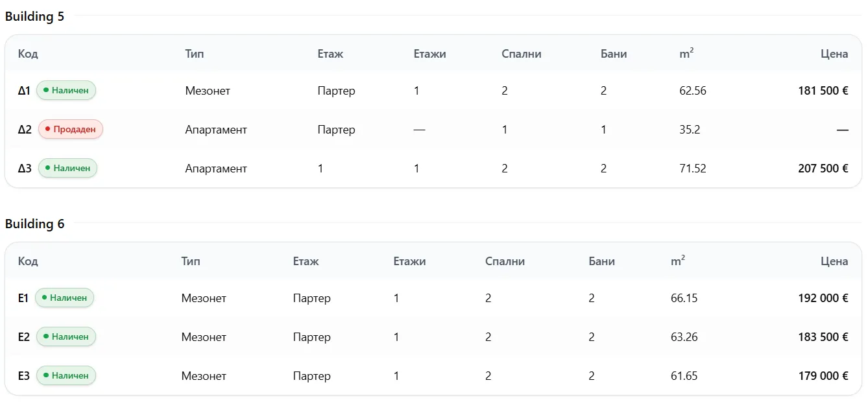Viewport: 868px width, 411px height.
Task: Open the E2 unit code entry
Action: (24, 337)
